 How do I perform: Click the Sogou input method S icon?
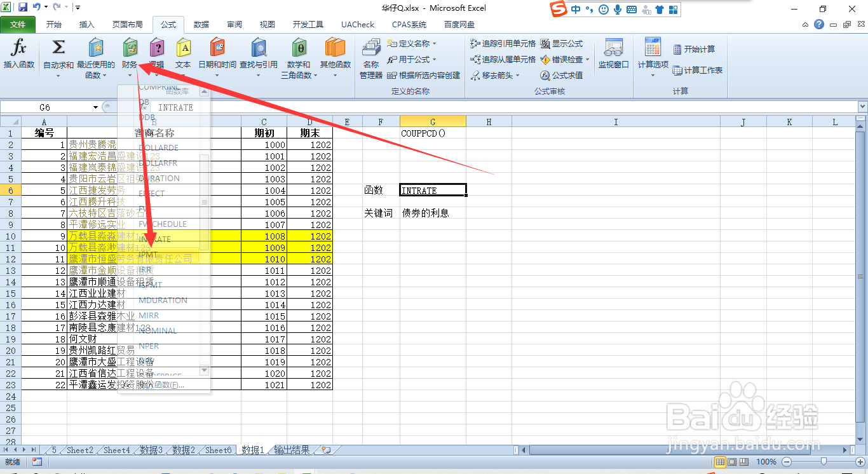558,9
